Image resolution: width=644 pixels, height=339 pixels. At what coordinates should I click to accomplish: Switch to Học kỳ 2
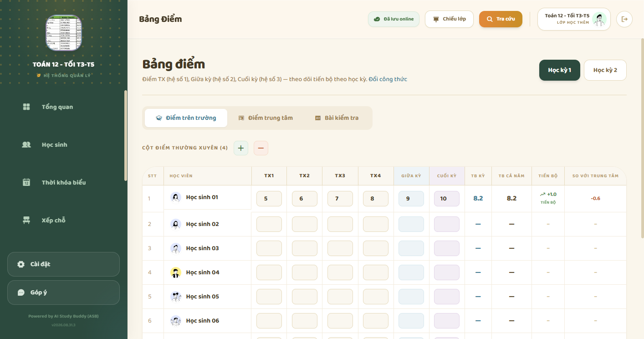[605, 70]
